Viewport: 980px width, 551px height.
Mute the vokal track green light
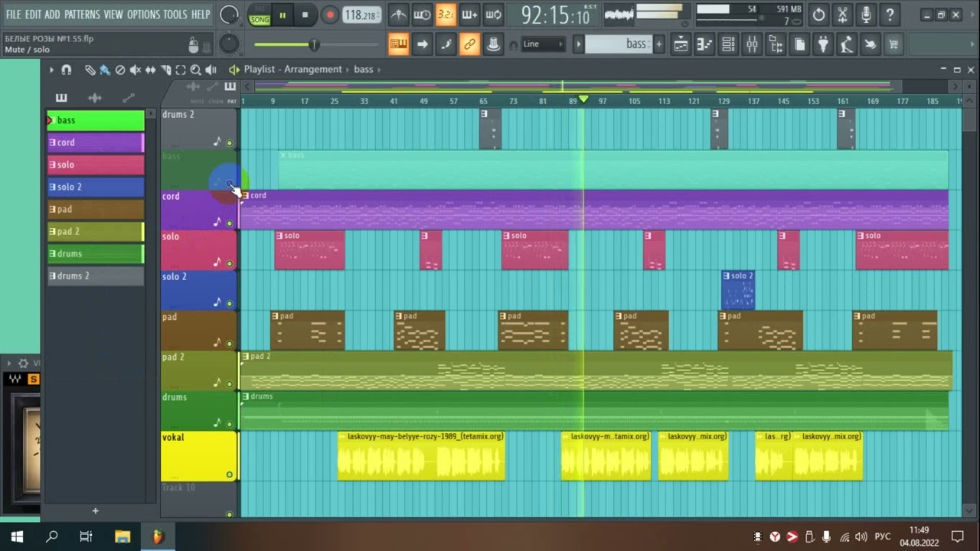pyautogui.click(x=229, y=474)
